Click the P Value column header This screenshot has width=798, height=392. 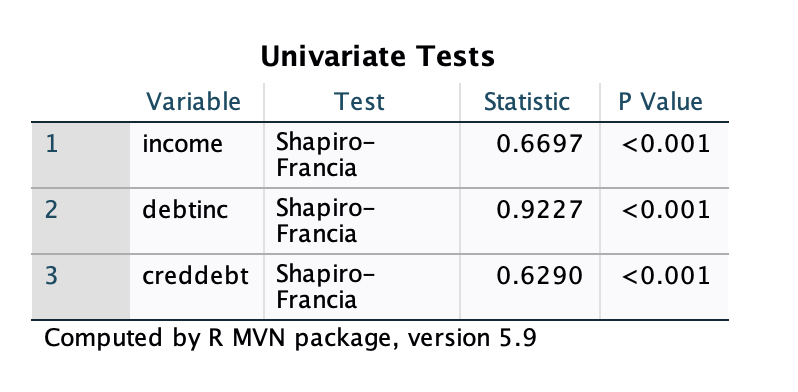pos(661,102)
